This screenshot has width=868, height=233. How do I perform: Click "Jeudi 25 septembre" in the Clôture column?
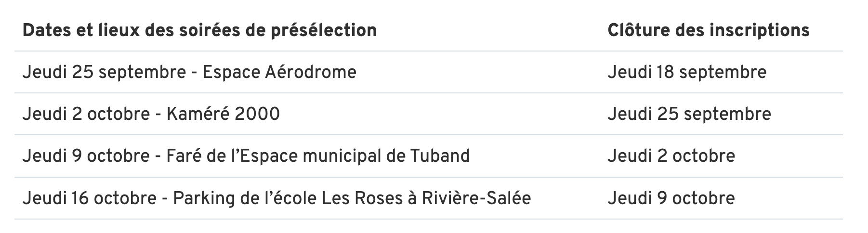[x=689, y=114]
